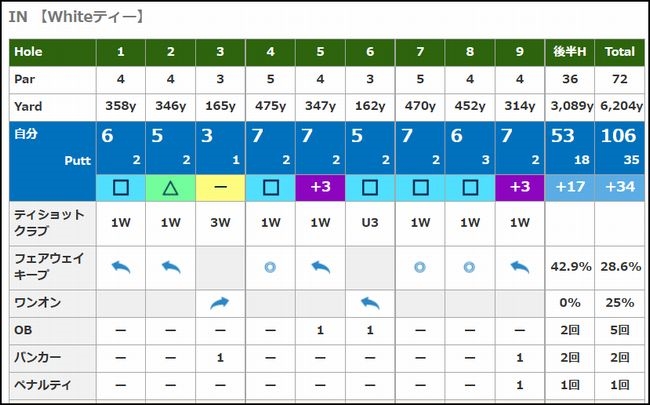Click the one-on left arrow on hole 6

pyautogui.click(x=371, y=302)
